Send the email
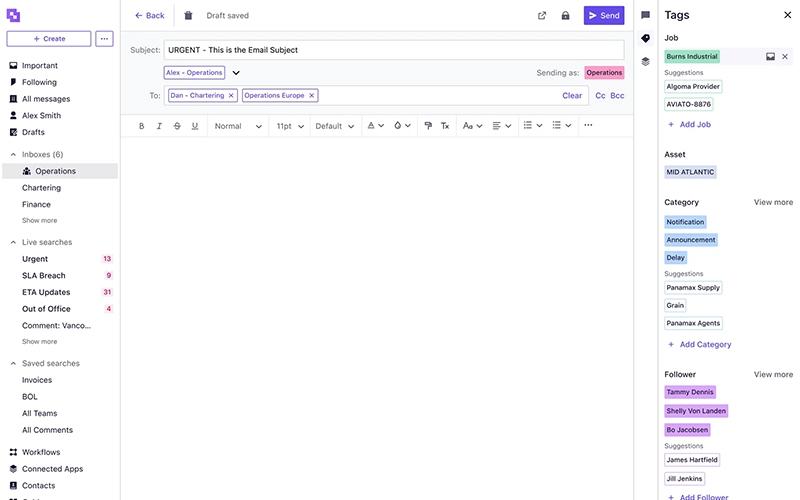The image size is (800, 500). (x=604, y=16)
